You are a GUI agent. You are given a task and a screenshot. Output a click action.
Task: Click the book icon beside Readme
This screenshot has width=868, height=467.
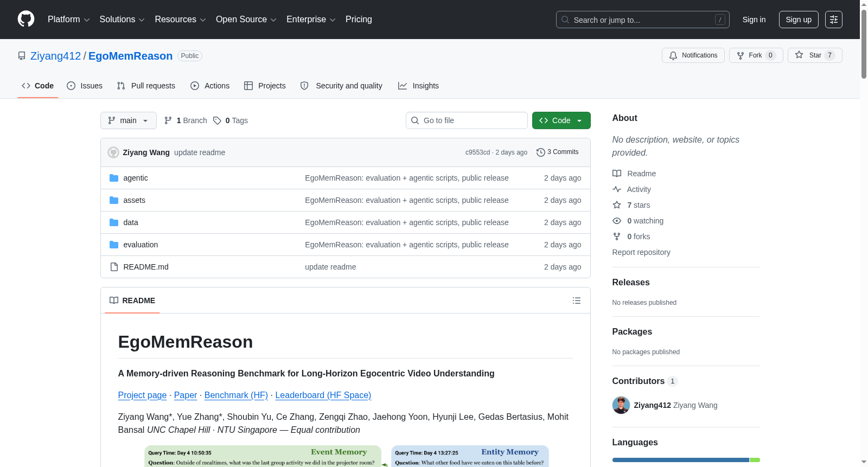[617, 174]
